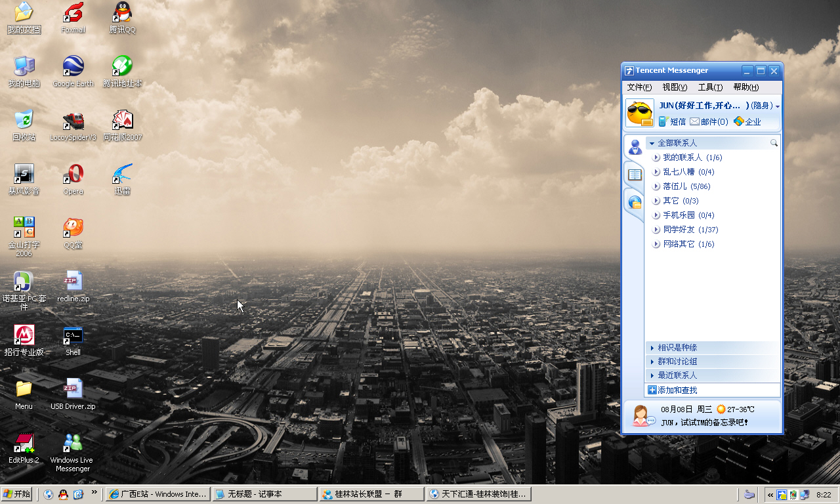This screenshot has height=504, width=840.
Task: Launch the Opera browser shortcut
Action: (x=73, y=175)
